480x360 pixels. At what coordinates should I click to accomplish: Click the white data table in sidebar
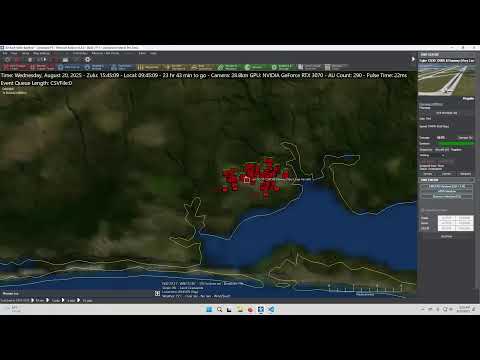coord(456,223)
